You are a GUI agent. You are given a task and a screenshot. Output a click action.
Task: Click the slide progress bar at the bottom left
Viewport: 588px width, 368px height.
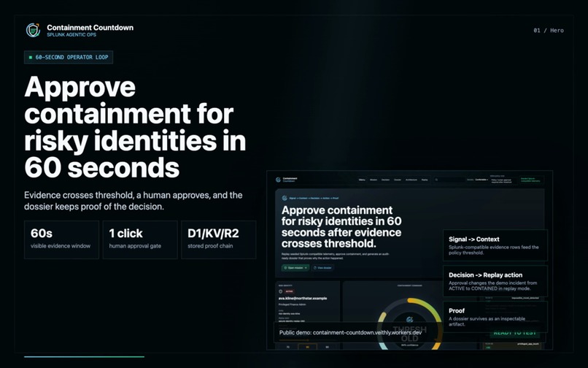pos(84,357)
